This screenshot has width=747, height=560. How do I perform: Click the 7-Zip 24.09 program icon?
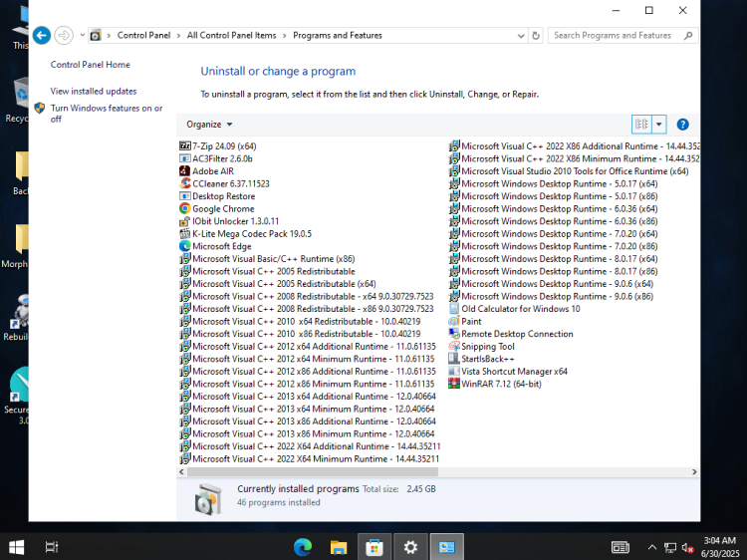tap(185, 145)
